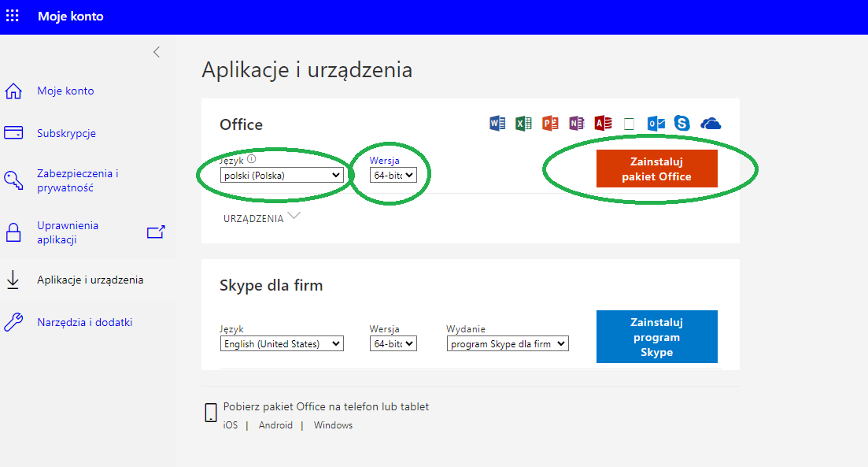Click the Access app icon
Screen dimensions: 868x467
603,123
